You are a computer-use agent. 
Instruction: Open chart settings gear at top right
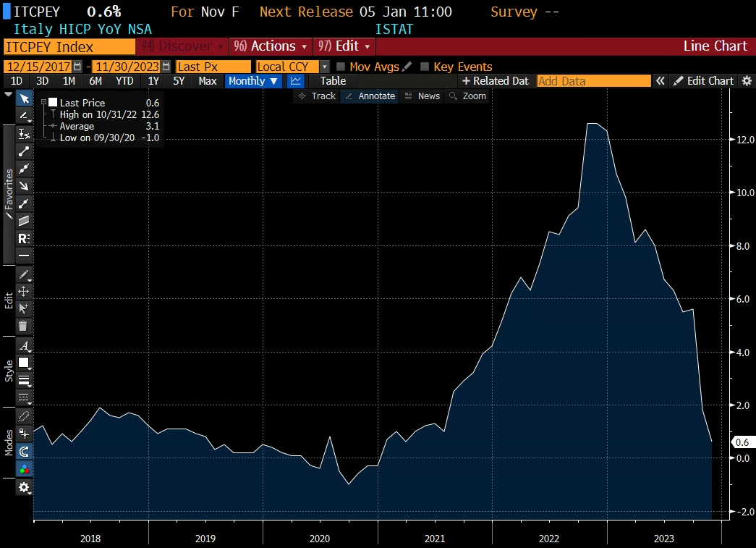click(x=747, y=81)
